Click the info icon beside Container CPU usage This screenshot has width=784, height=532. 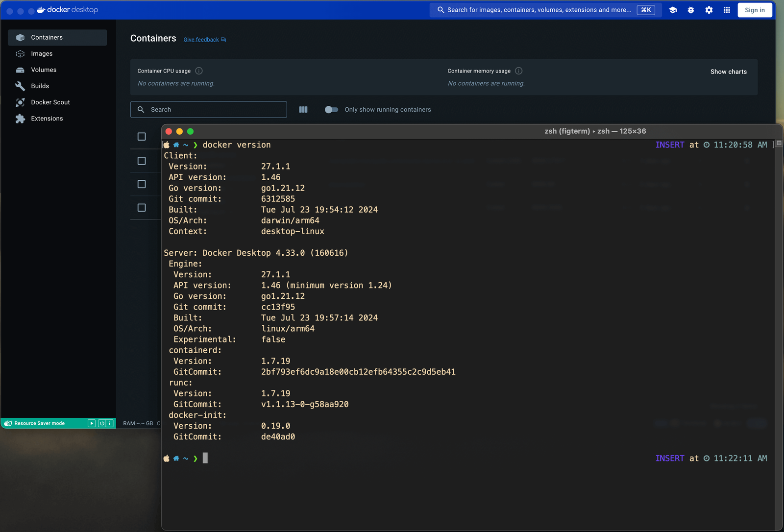tap(198, 71)
